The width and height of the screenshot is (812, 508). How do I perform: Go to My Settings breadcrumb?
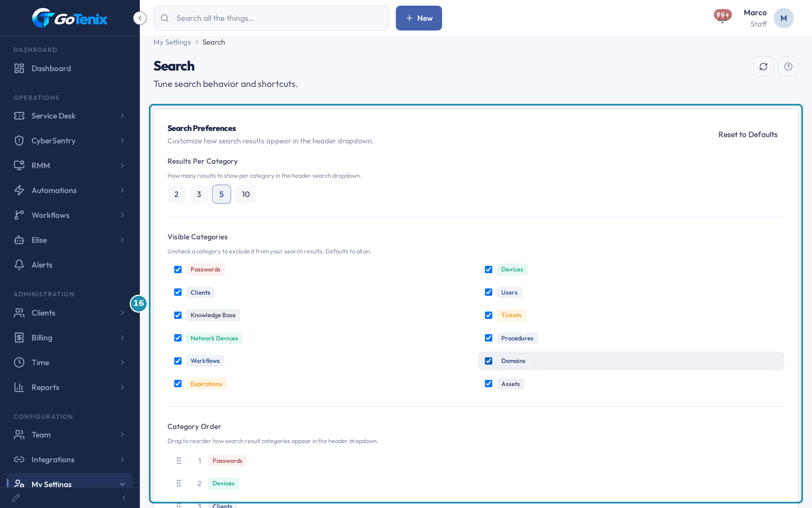[x=172, y=42]
